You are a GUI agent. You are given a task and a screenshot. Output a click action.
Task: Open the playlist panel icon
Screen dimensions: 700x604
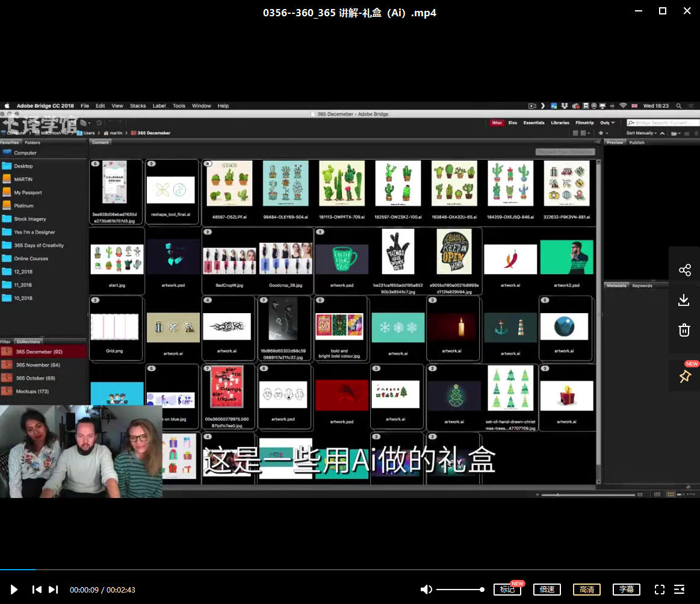coord(679,590)
